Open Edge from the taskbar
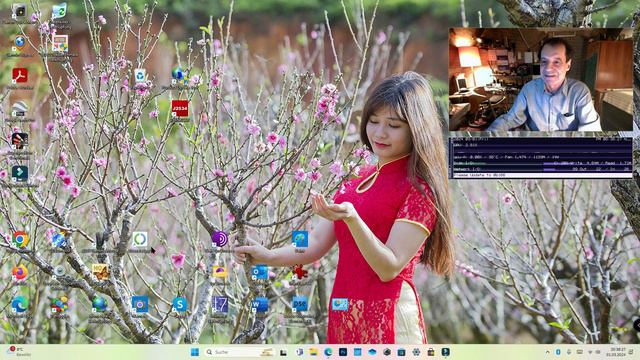640x360 pixels. pos(328,352)
